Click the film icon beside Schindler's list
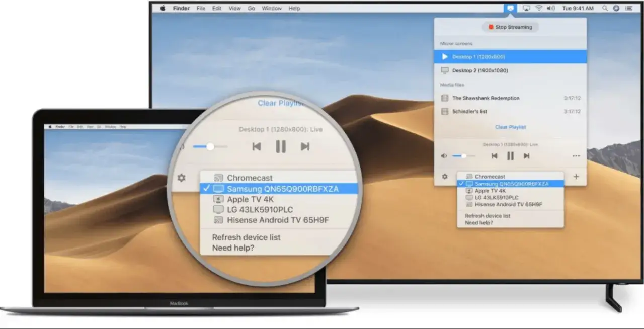The image size is (644, 329). click(445, 111)
